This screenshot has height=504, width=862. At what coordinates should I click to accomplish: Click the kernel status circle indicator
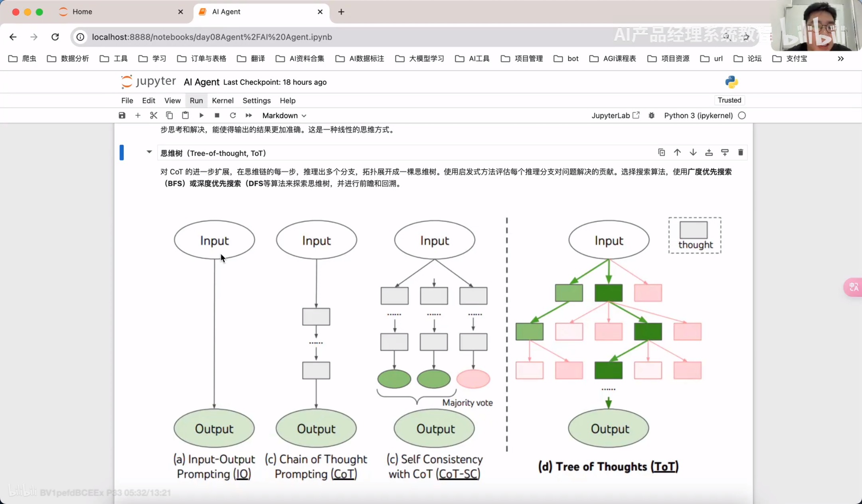coord(742,116)
